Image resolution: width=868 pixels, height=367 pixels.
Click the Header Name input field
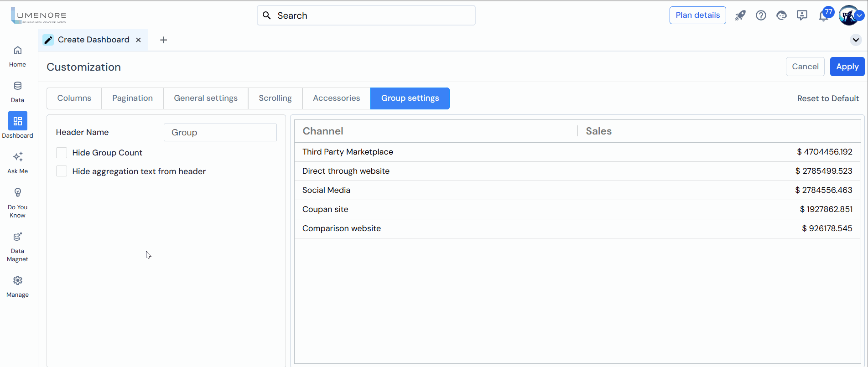[x=220, y=133]
